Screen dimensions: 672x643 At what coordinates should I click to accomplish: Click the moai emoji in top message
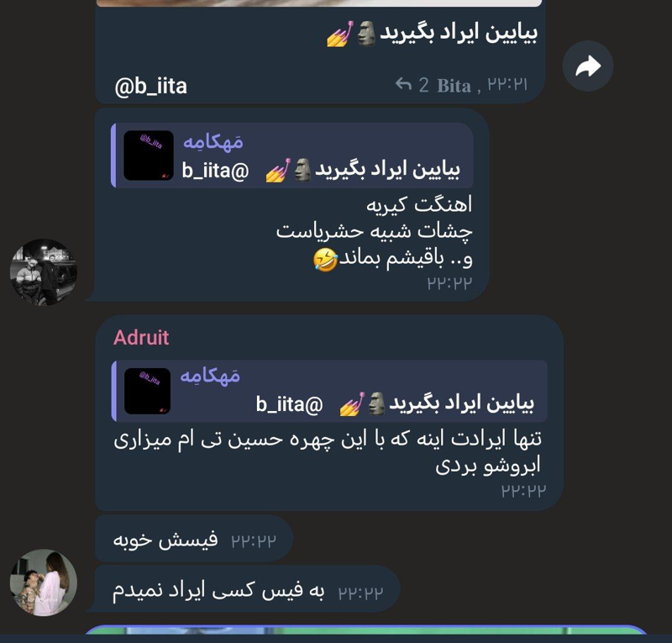click(366, 34)
